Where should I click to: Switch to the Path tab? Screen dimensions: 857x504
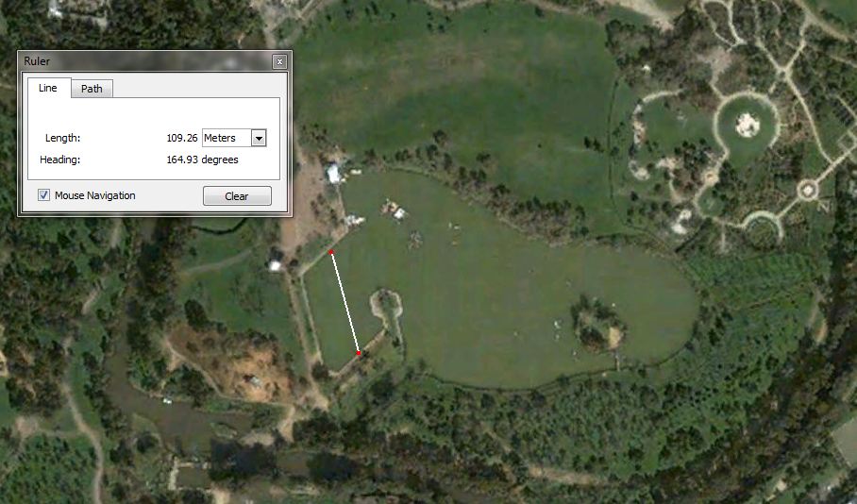coord(92,89)
